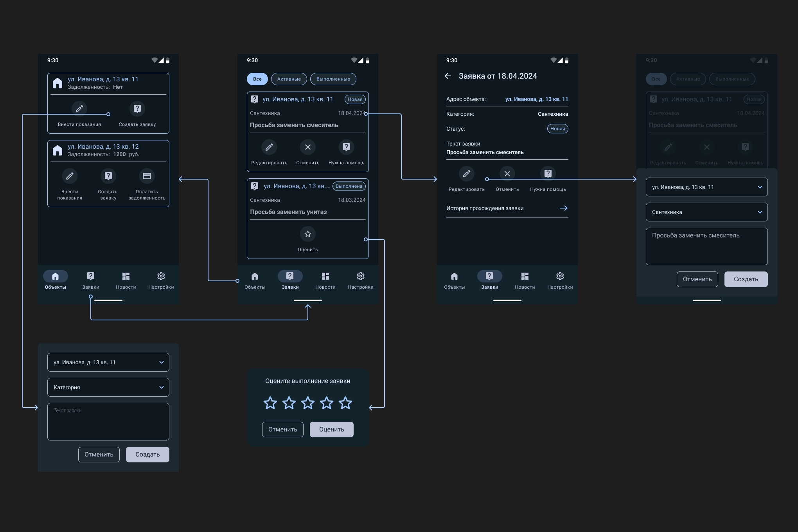798x532 pixels.
Task: Select Выполненные filter chip on requests list
Action: [x=333, y=79]
